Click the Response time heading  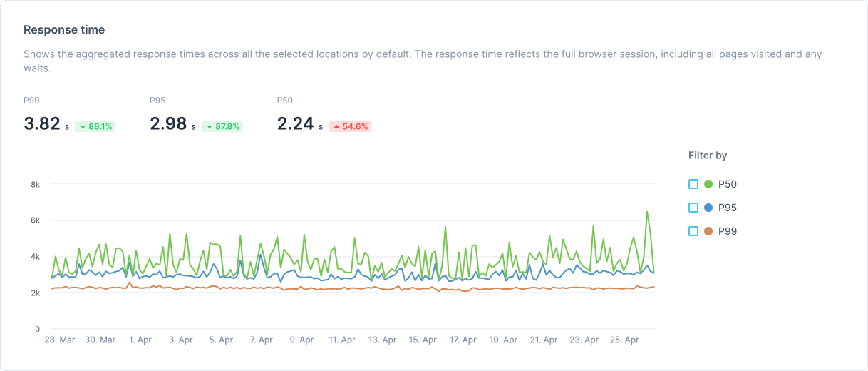pos(64,30)
